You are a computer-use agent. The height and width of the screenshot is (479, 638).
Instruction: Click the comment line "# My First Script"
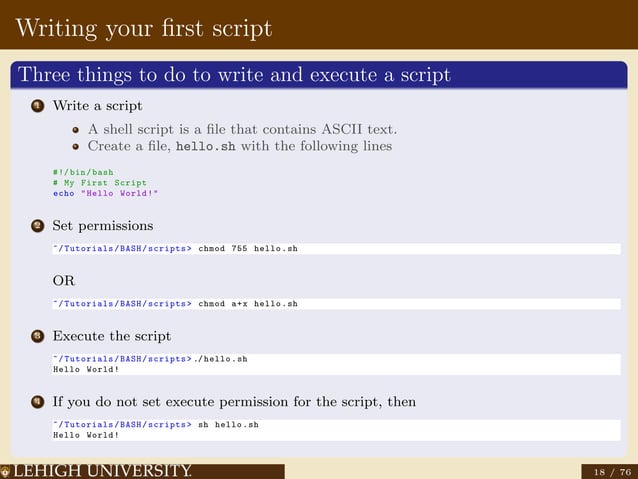(100, 183)
